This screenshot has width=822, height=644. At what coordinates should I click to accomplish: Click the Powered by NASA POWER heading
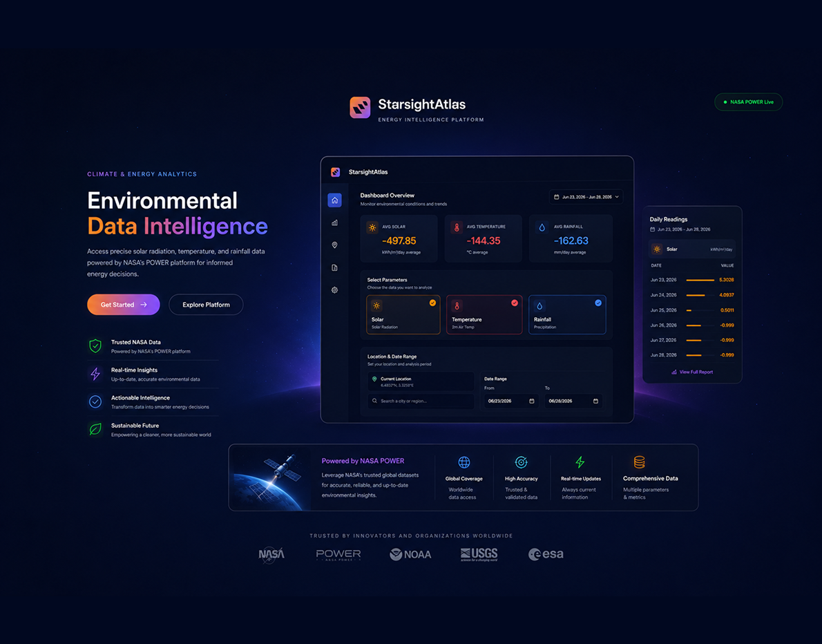coord(363,461)
